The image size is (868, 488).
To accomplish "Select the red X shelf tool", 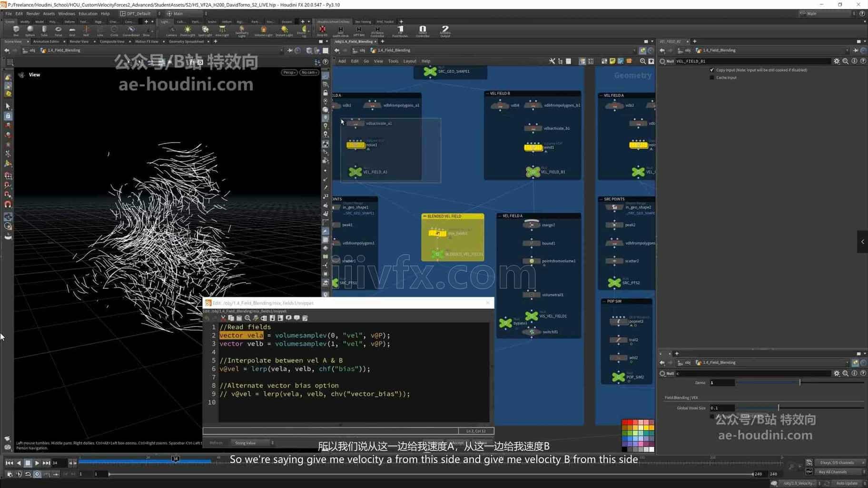I will [322, 31].
